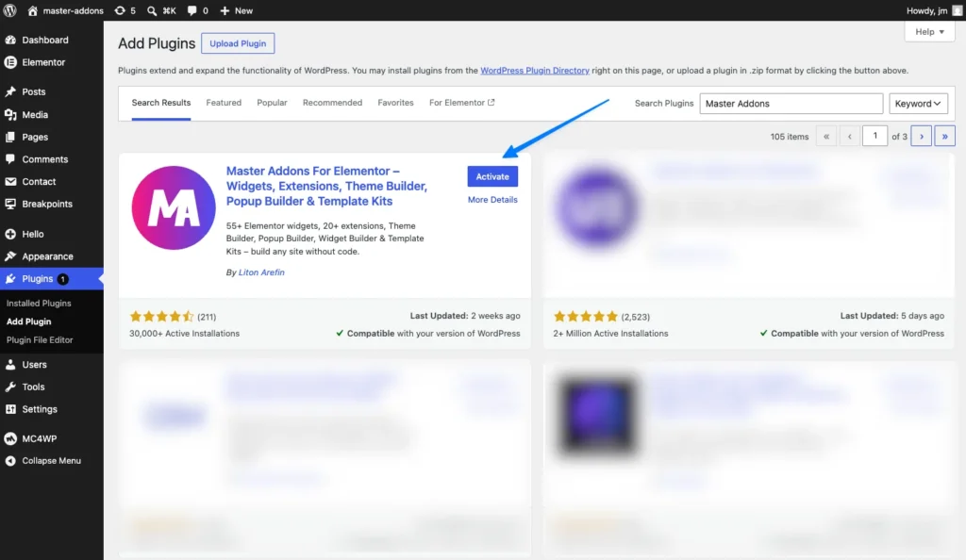Click the Search Plugins input field
Viewport: 966px width, 560px height.
tap(791, 104)
